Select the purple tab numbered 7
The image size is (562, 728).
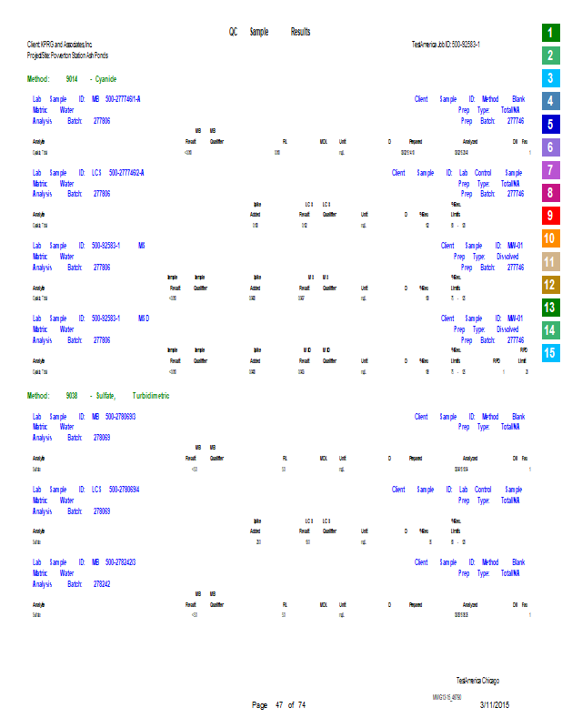click(549, 170)
